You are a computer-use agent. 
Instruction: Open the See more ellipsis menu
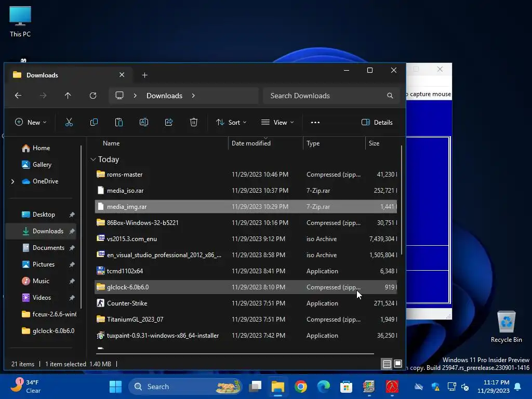(315, 123)
